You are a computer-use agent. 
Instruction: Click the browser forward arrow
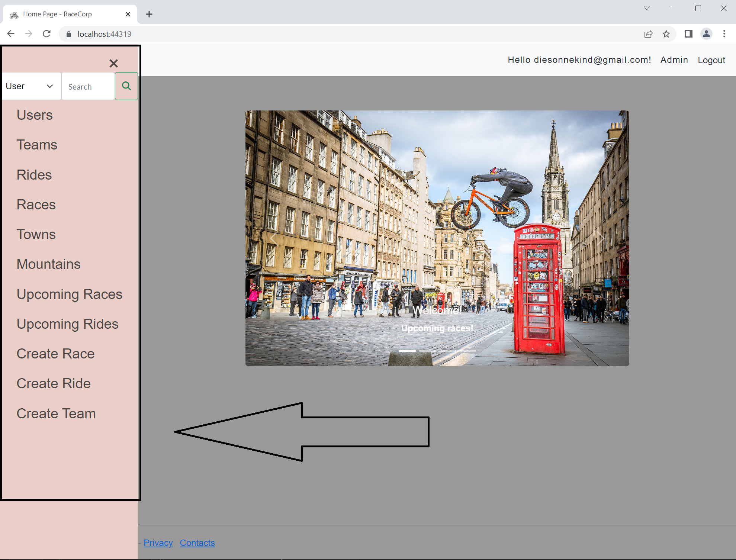click(29, 34)
